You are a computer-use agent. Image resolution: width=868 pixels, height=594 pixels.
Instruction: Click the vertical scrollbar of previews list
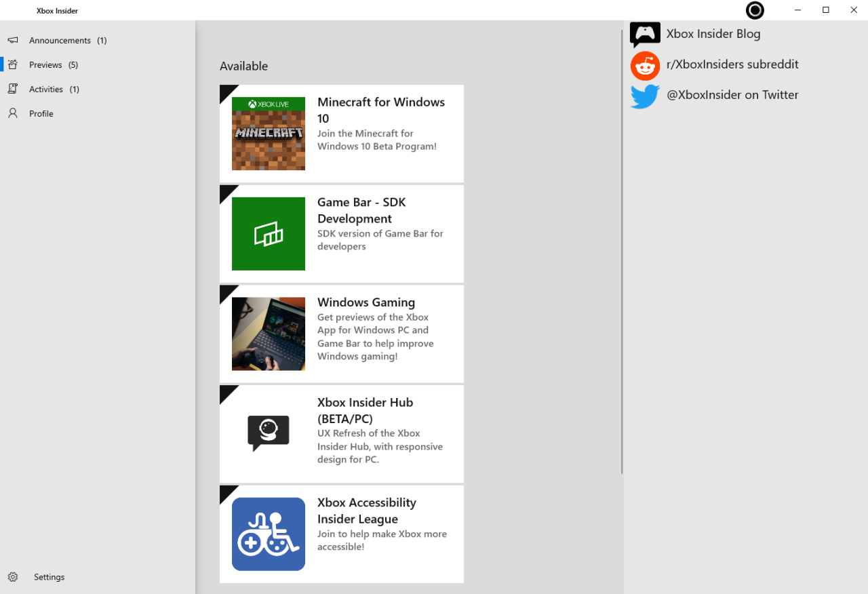click(x=622, y=251)
